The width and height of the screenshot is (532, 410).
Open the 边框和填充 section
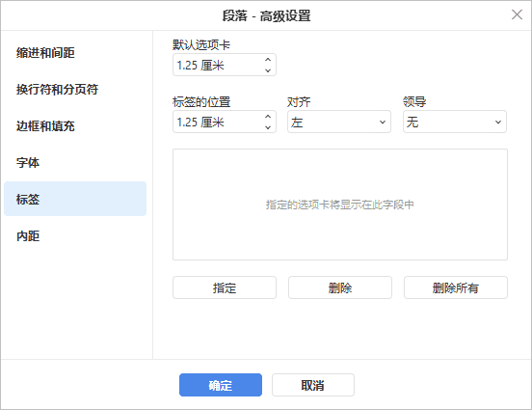pos(75,126)
